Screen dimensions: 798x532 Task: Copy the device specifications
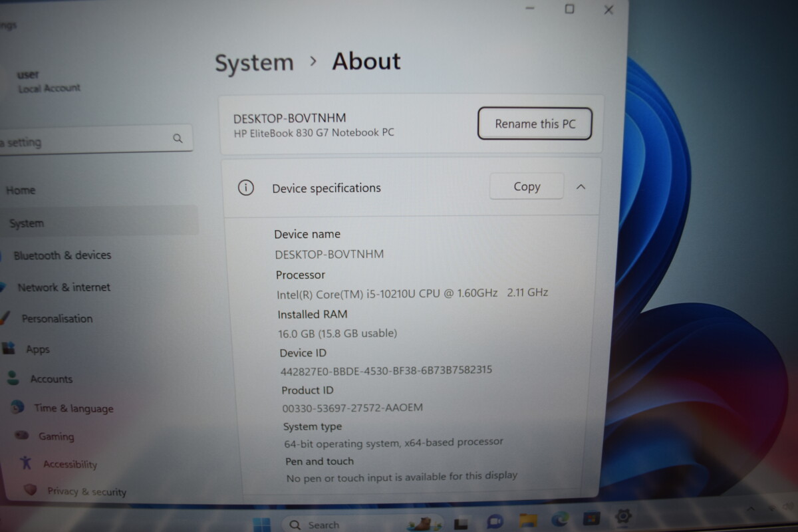click(x=527, y=187)
